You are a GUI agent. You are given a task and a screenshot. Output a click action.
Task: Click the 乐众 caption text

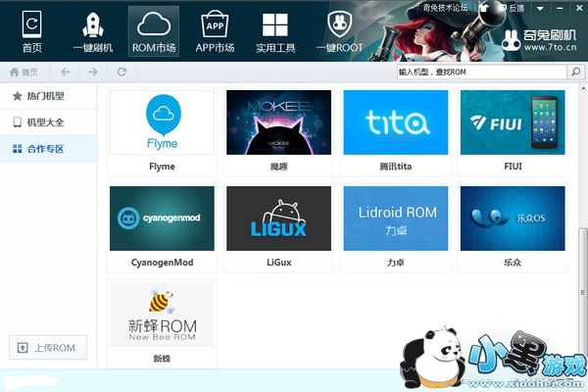click(513, 263)
